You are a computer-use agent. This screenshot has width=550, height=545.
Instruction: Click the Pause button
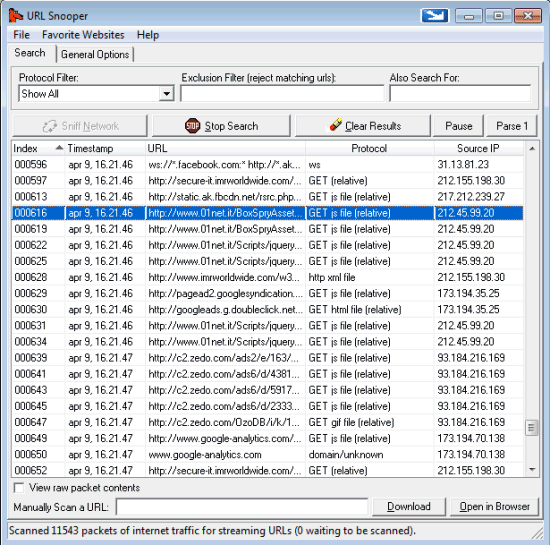click(458, 126)
